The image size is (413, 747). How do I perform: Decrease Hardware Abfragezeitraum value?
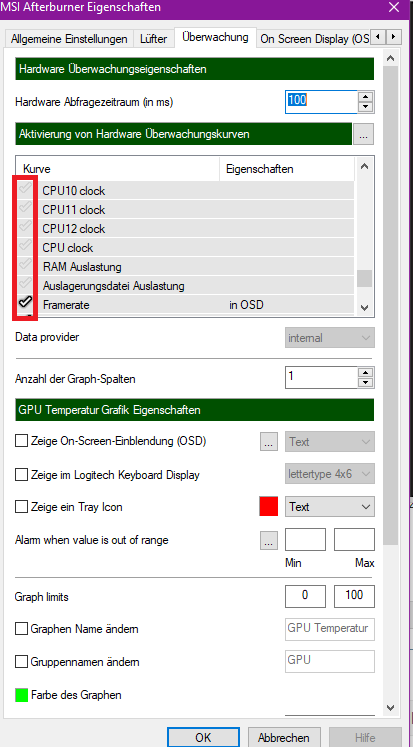(x=365, y=107)
